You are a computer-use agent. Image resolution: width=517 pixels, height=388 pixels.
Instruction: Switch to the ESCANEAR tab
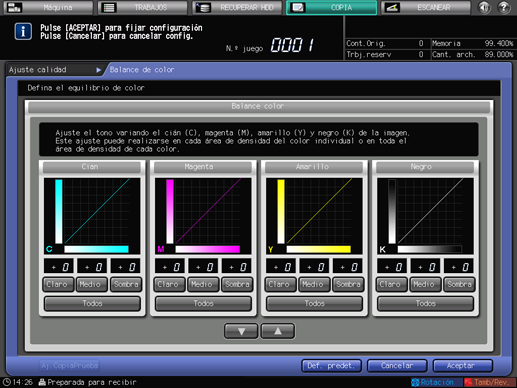pyautogui.click(x=426, y=7)
